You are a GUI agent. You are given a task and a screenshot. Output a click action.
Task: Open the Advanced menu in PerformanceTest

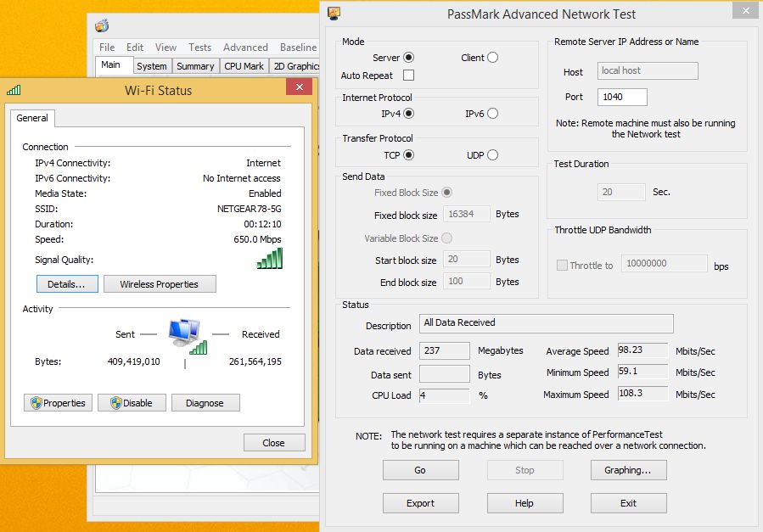(x=246, y=48)
